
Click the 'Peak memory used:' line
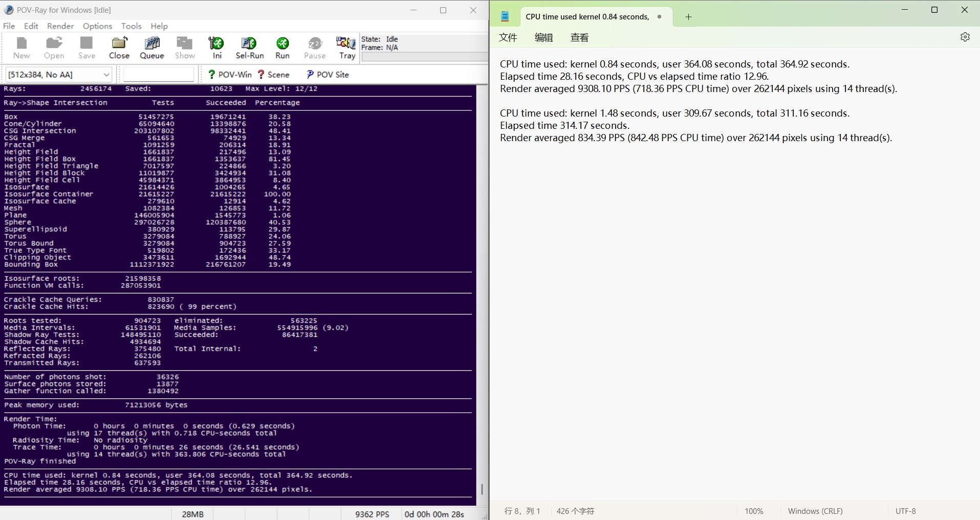pos(96,405)
